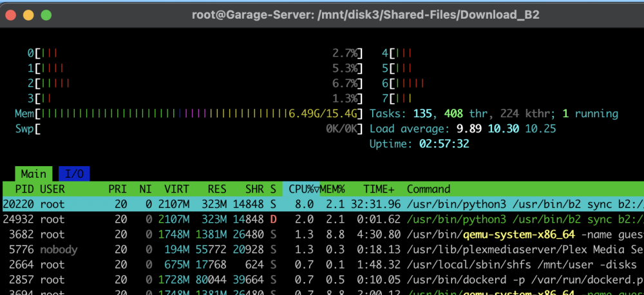Minimize the terminal with yellow button
Viewport: 644px width, 295px height.
coord(28,15)
